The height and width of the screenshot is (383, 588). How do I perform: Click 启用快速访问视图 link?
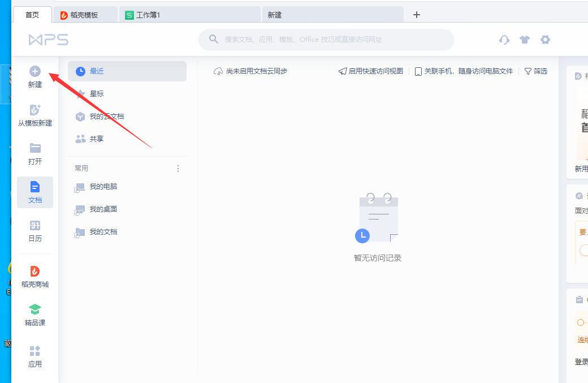click(x=371, y=71)
